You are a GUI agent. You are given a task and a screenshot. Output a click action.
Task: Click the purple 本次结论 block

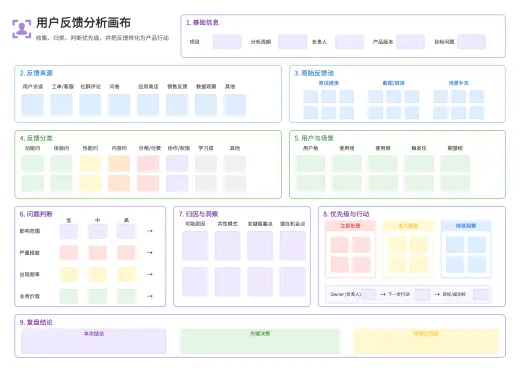click(94, 341)
